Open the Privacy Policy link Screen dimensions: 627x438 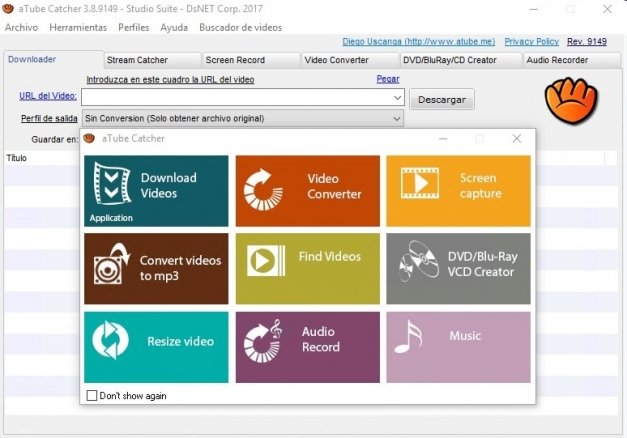tap(531, 42)
